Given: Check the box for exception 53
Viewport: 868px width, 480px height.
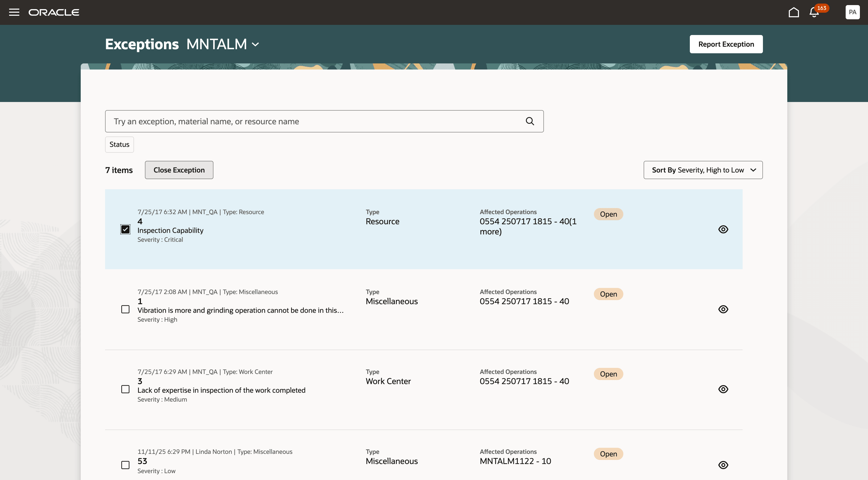Looking at the screenshot, I should (125, 465).
